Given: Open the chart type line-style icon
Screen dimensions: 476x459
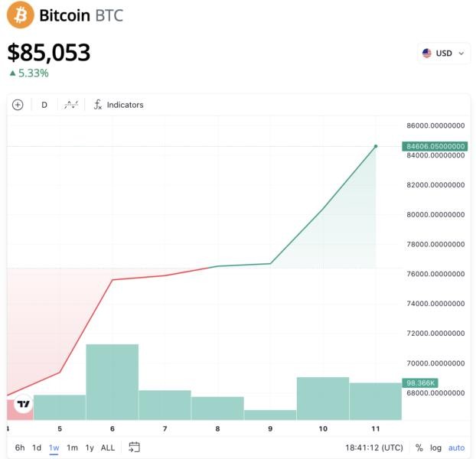Looking at the screenshot, I should 71,105.
